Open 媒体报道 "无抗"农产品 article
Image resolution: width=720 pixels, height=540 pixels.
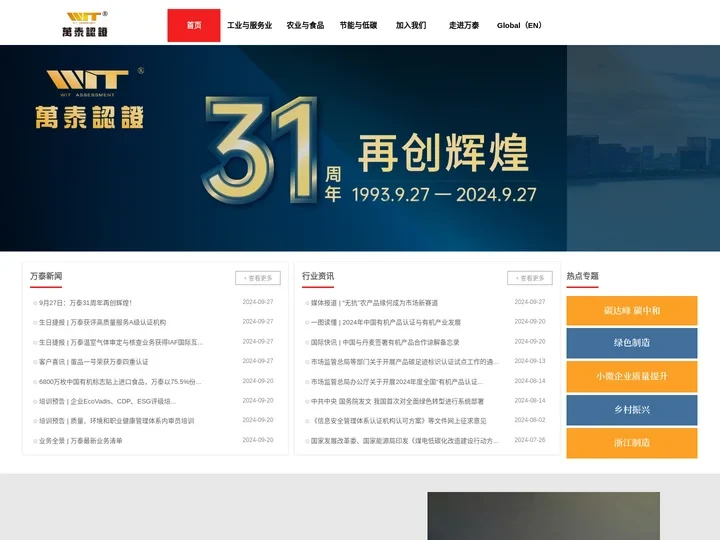[374, 303]
